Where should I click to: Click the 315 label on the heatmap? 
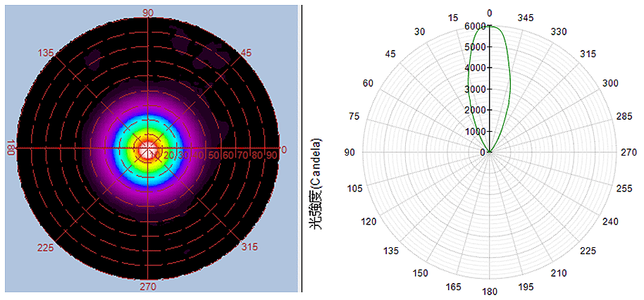point(250,247)
